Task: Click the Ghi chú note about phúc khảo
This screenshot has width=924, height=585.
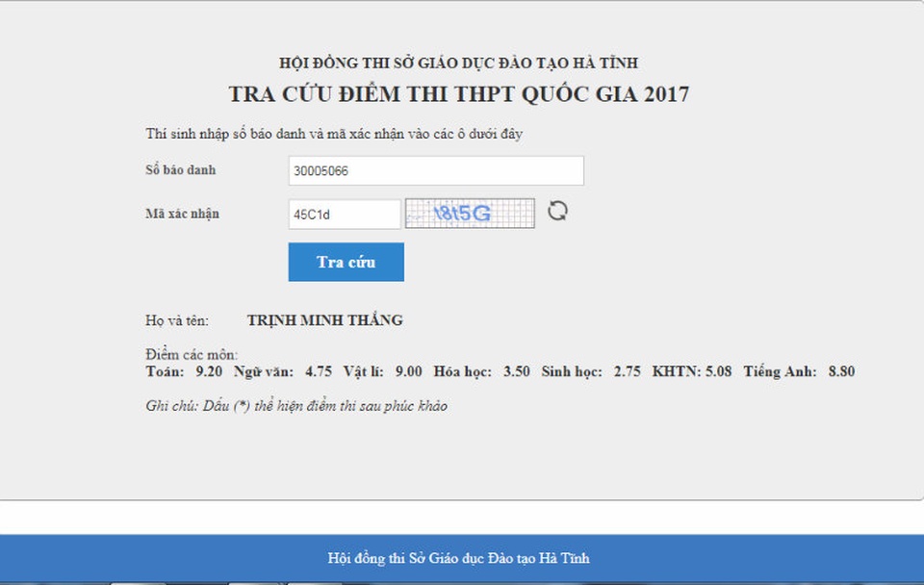Action: point(296,406)
